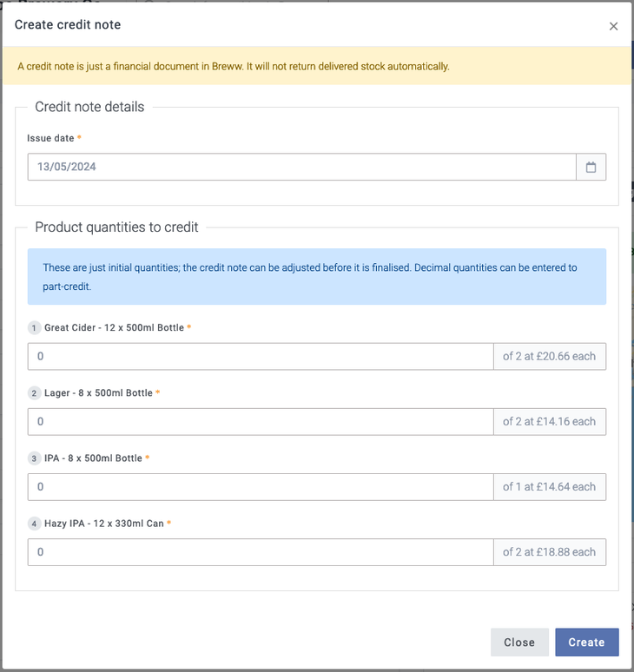Screen dimensions: 634x672
Task: Click the 'Credit note details' section heading
Action: coord(89,107)
